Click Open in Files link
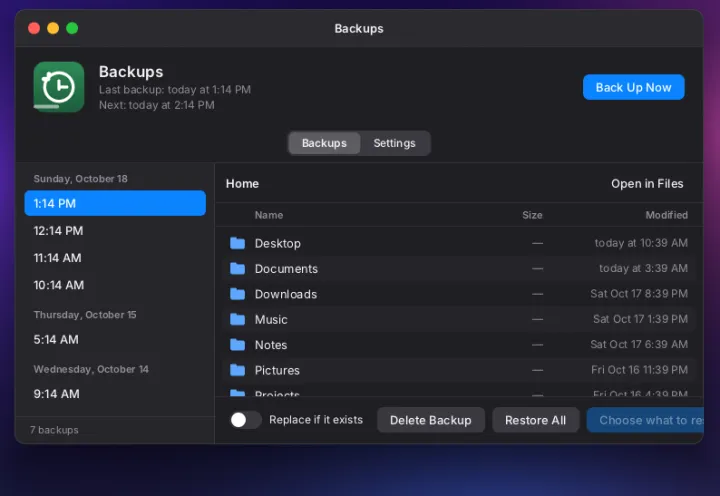720x496 pixels. (647, 184)
